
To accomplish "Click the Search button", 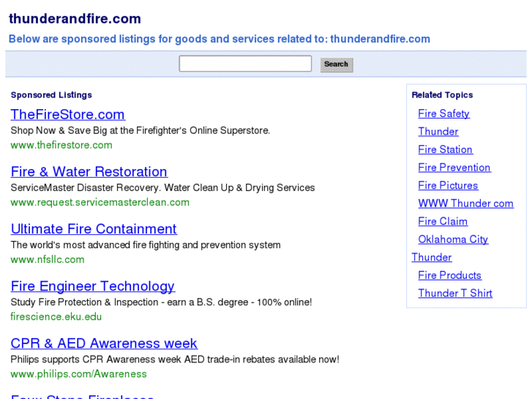I will click(x=336, y=64).
